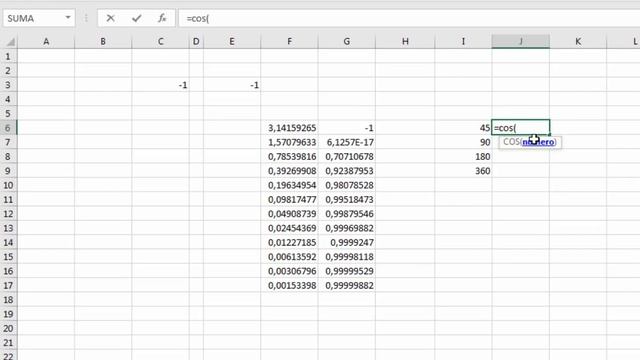The width and height of the screenshot is (640, 360).
Task: Click cell E3 containing -1
Action: pos(232,85)
